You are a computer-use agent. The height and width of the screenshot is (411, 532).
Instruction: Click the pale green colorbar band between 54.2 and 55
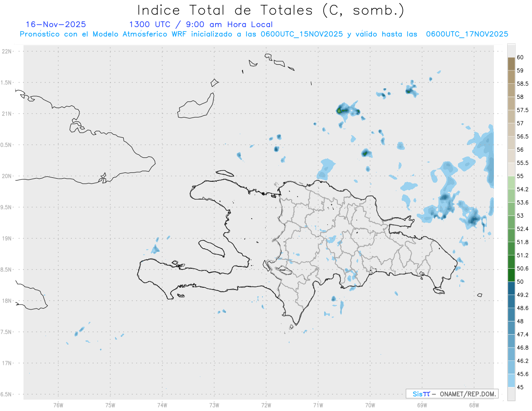pos(511,183)
